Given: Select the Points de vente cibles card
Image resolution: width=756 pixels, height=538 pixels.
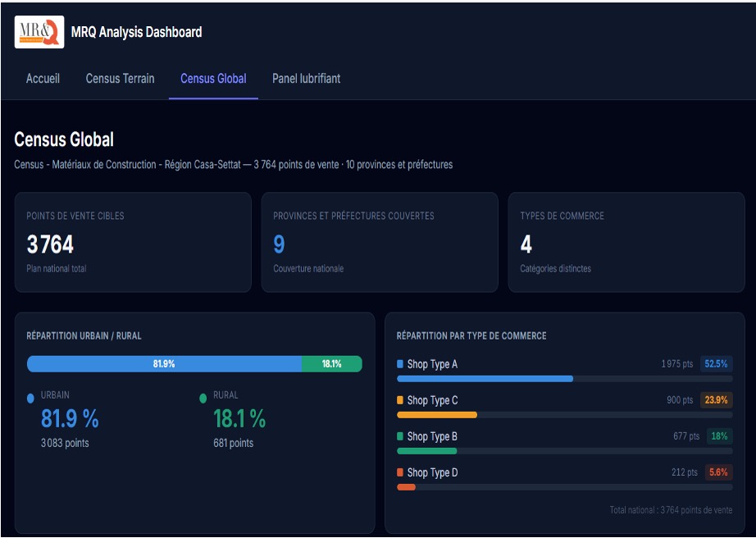Looking at the screenshot, I should (133, 243).
